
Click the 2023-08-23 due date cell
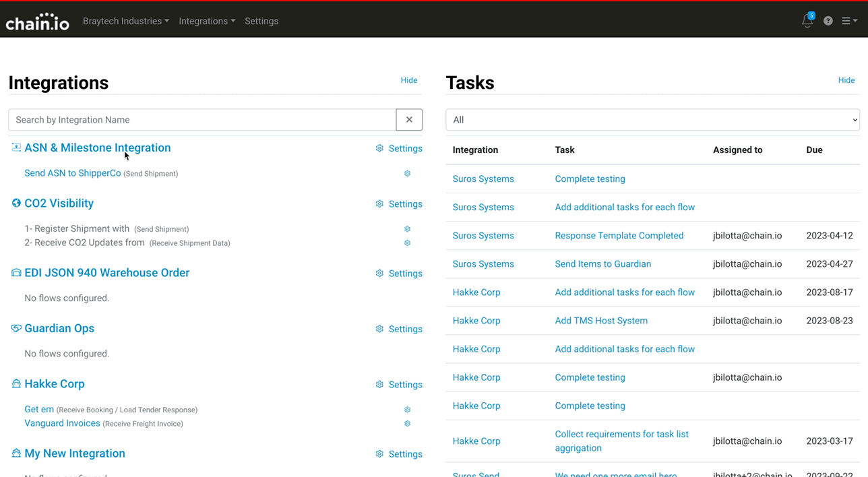[830, 321]
